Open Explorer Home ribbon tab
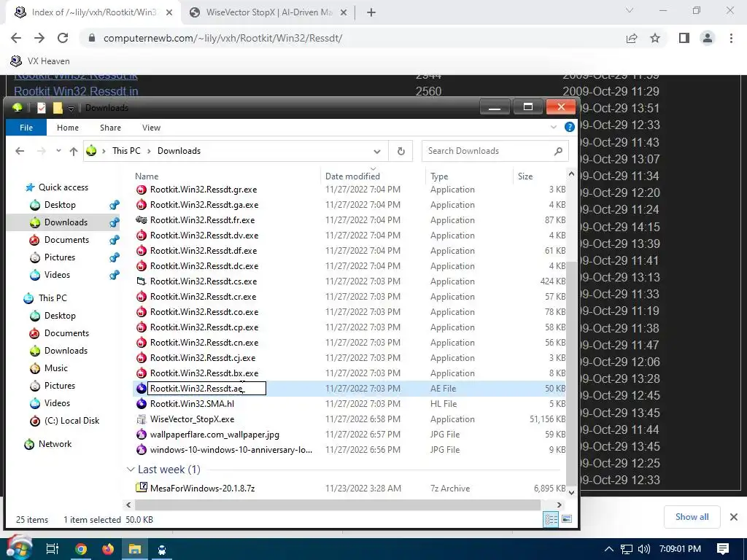Viewport: 747px width, 560px height. click(x=68, y=128)
